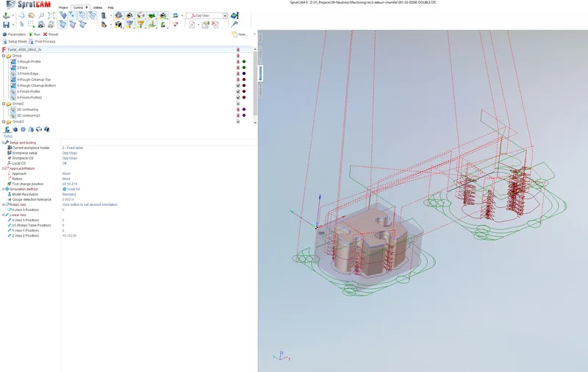The image size is (588, 372).
Task: Click the magnifier zoom icon
Action: click(41, 15)
